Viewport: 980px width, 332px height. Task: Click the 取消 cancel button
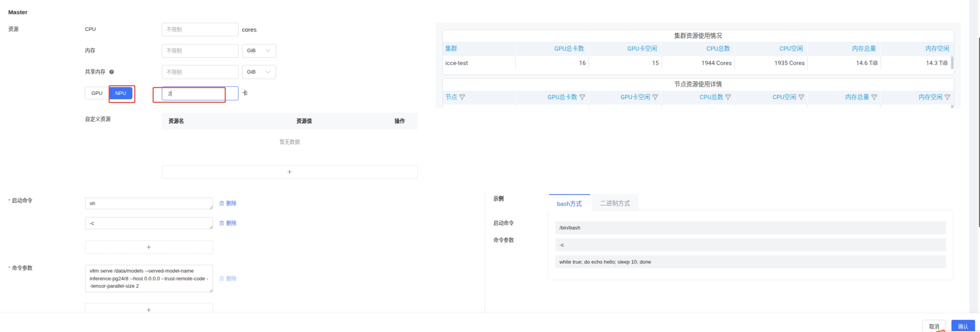click(933, 326)
